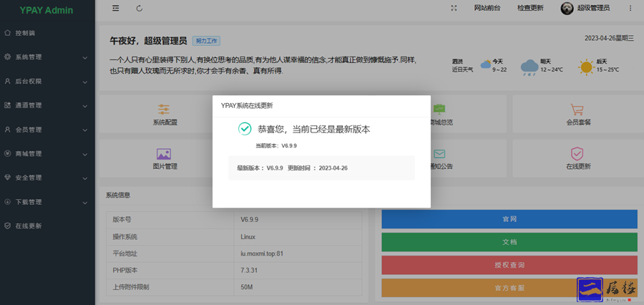Viewport: 644px width, 305px height.
Task: Open 图片管理 picture icon shortcut
Action: click(164, 154)
